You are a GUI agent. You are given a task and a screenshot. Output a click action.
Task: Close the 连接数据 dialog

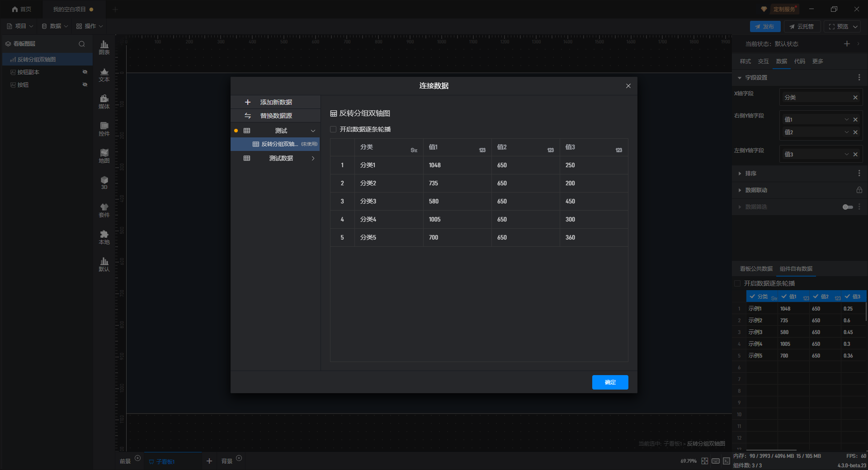click(x=628, y=86)
